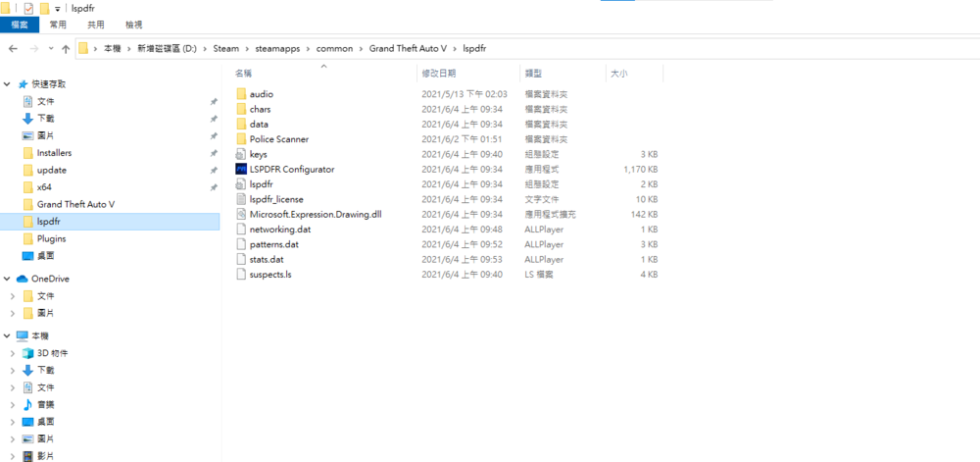Click the 1,170 KB size cell
980x462 pixels.
click(640, 169)
